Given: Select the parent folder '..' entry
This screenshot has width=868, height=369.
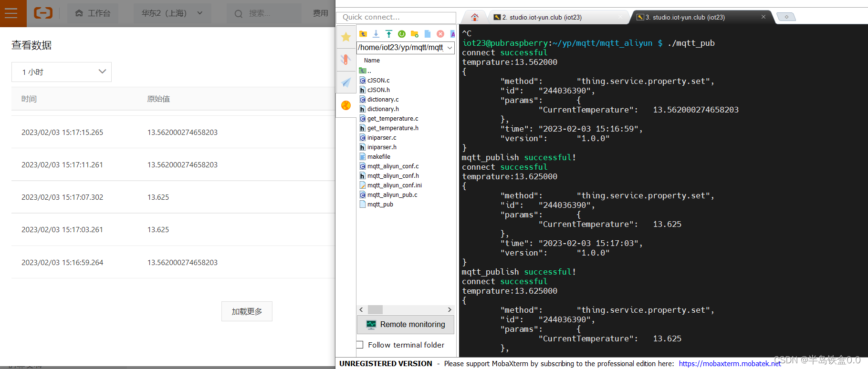Looking at the screenshot, I should (366, 71).
